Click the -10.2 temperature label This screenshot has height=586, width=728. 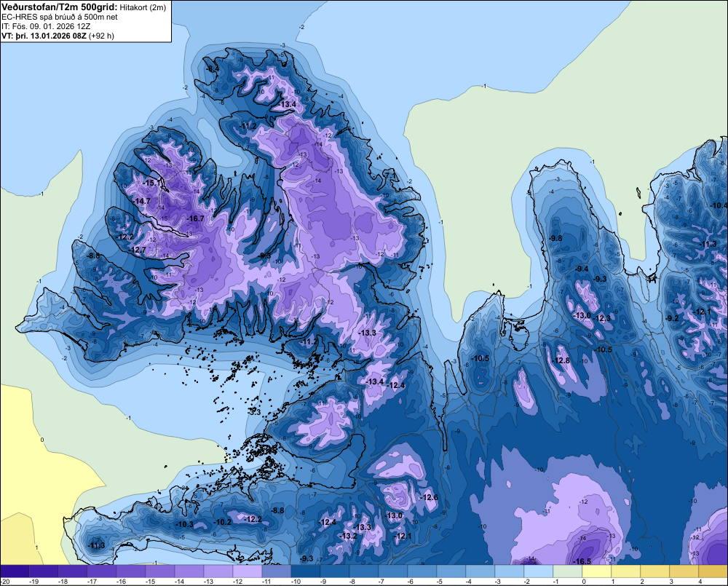(222, 522)
